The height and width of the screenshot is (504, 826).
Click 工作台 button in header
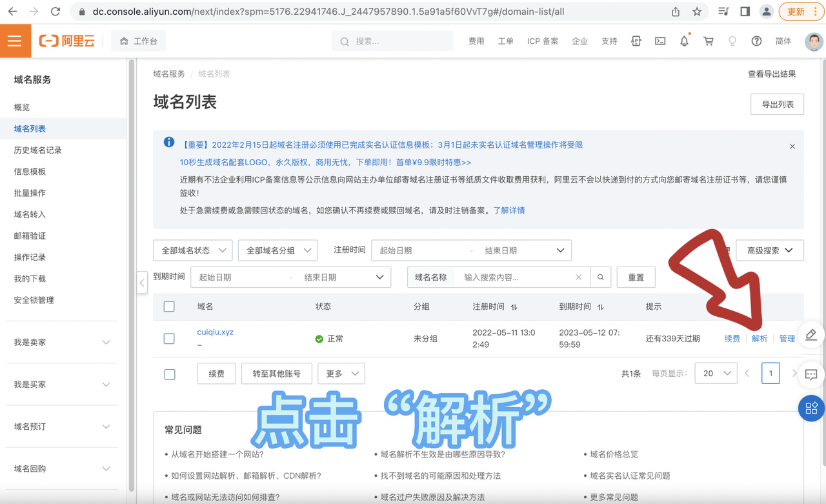pyautogui.click(x=139, y=41)
